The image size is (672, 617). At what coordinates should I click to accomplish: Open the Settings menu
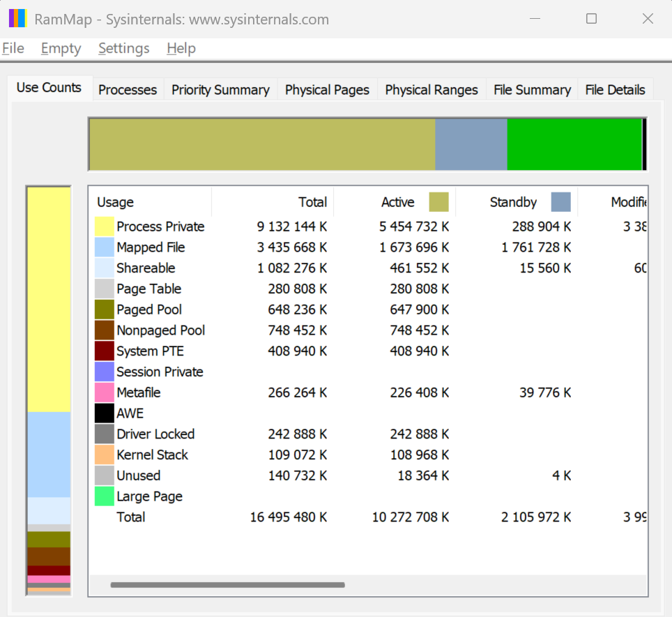[124, 48]
